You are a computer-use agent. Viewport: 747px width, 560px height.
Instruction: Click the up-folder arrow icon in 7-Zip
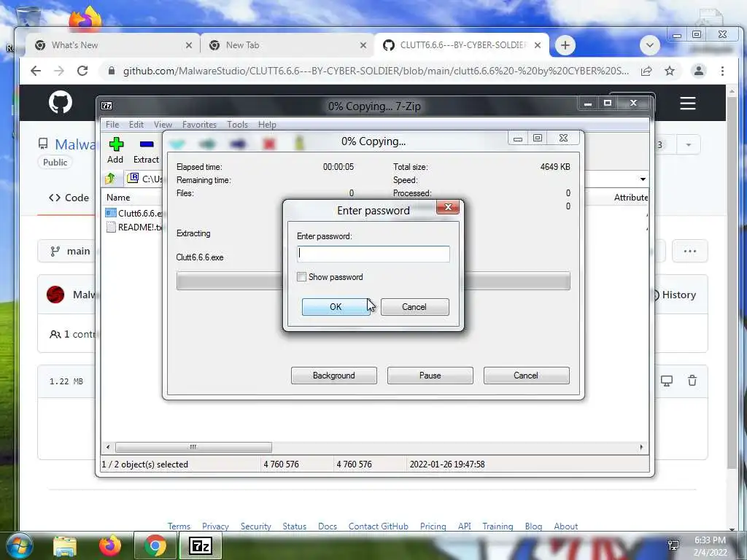110,179
